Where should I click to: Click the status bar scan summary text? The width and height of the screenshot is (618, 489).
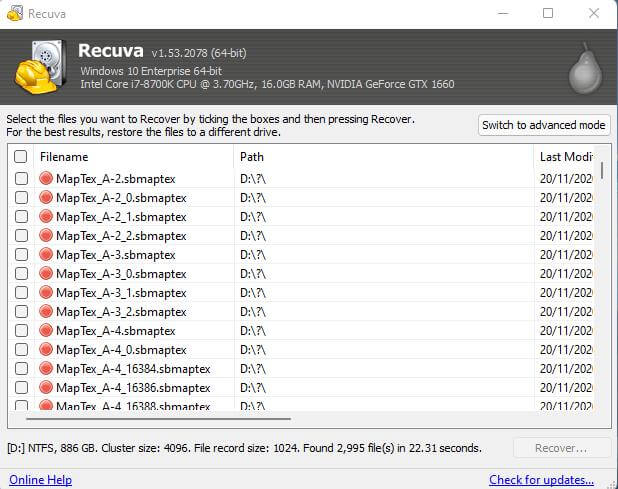pyautogui.click(x=244, y=448)
